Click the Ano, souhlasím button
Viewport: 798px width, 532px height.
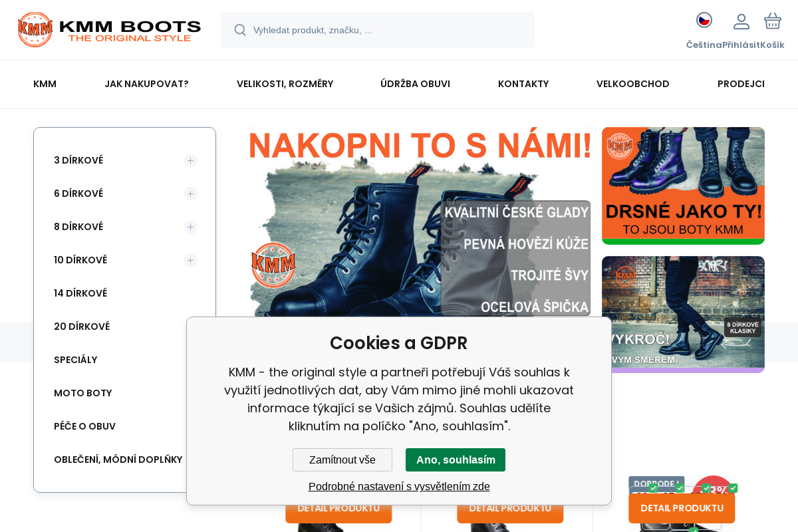(456, 460)
